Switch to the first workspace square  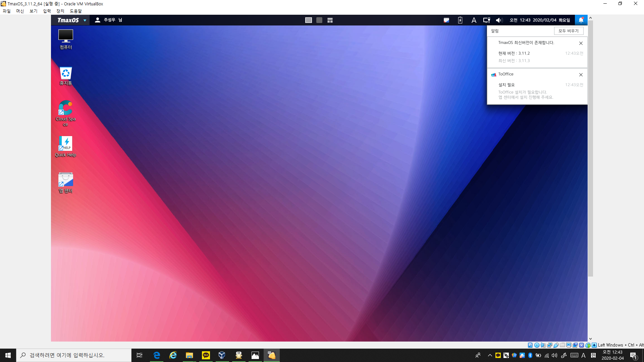click(309, 20)
